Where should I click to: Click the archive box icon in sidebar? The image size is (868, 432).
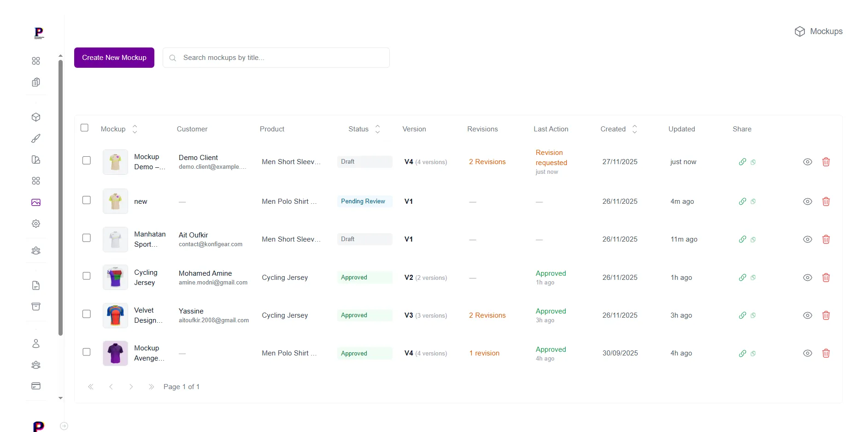coord(36,307)
